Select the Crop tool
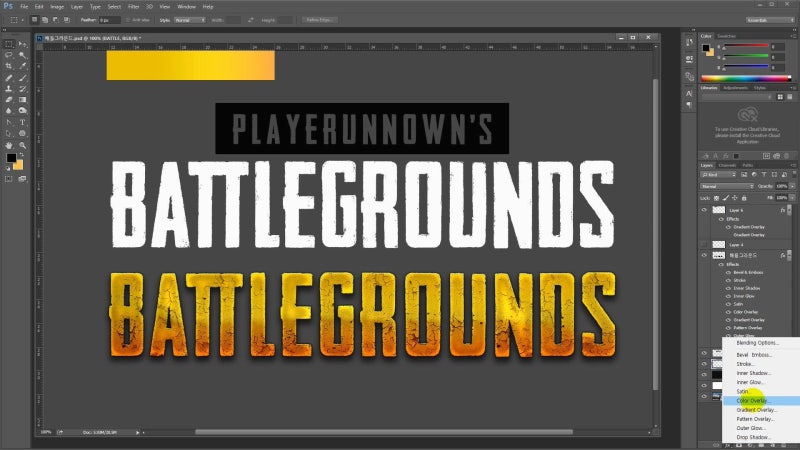This screenshot has width=800, height=450. (x=9, y=66)
